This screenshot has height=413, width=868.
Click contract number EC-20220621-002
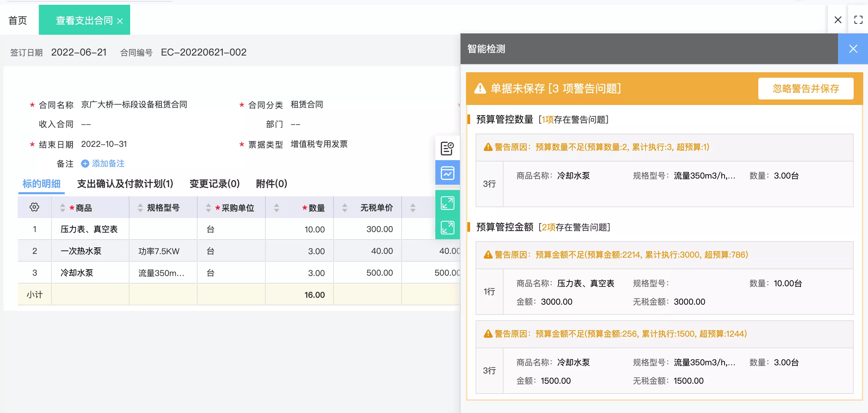[x=203, y=52]
